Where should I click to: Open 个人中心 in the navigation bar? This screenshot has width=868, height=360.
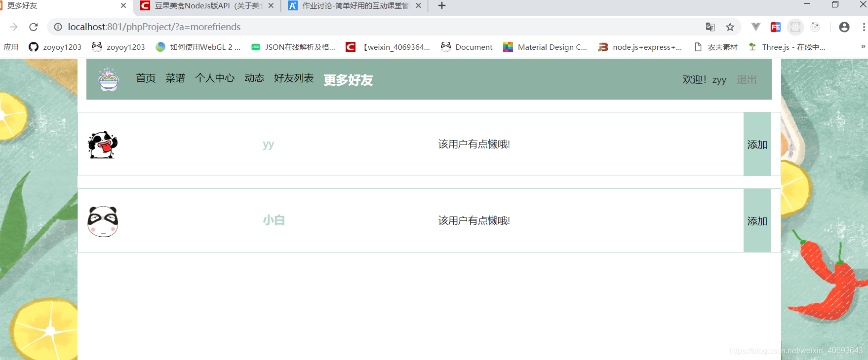[x=215, y=78]
